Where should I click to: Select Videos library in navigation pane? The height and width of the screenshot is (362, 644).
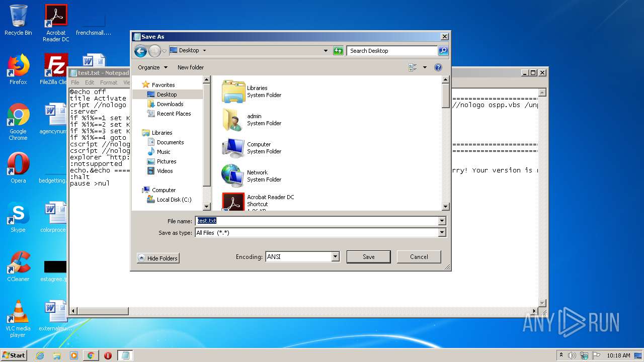pyautogui.click(x=165, y=171)
